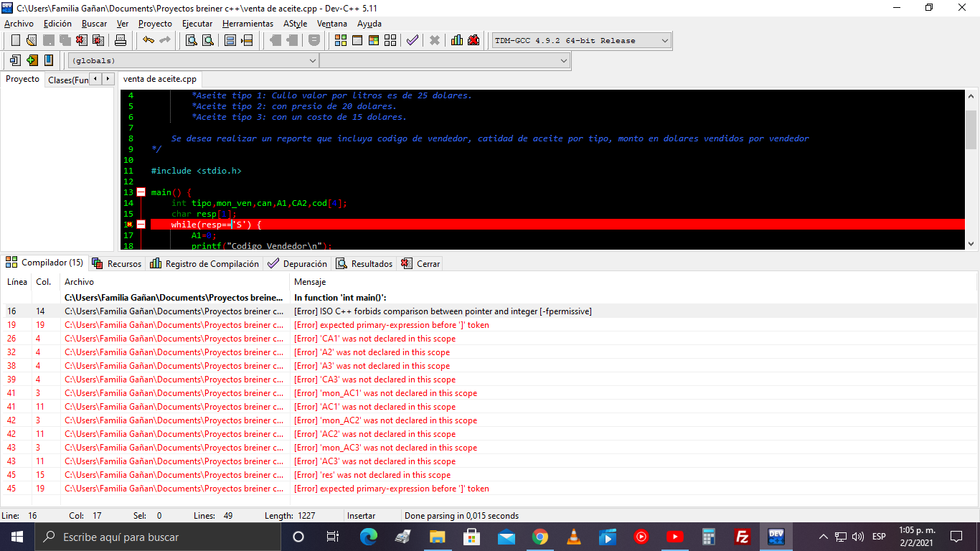Click the Windows Start button
The width and height of the screenshot is (980, 551).
(x=17, y=537)
